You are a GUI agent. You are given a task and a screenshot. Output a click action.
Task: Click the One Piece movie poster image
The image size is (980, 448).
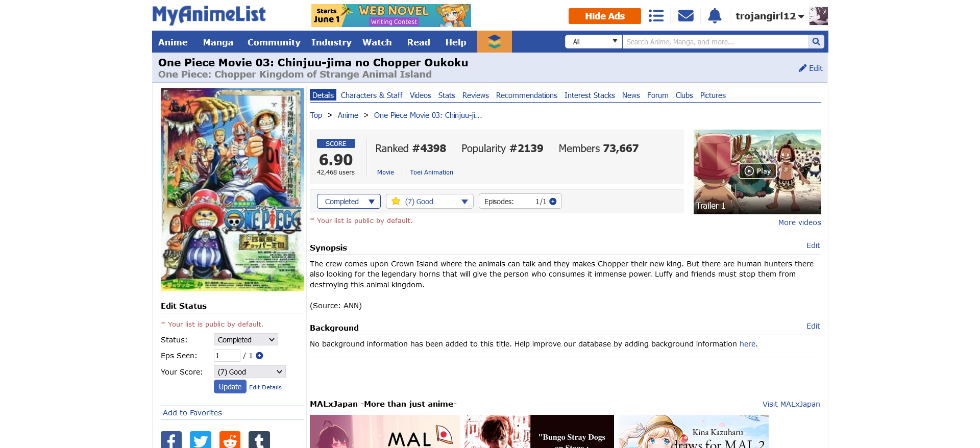[x=232, y=190]
